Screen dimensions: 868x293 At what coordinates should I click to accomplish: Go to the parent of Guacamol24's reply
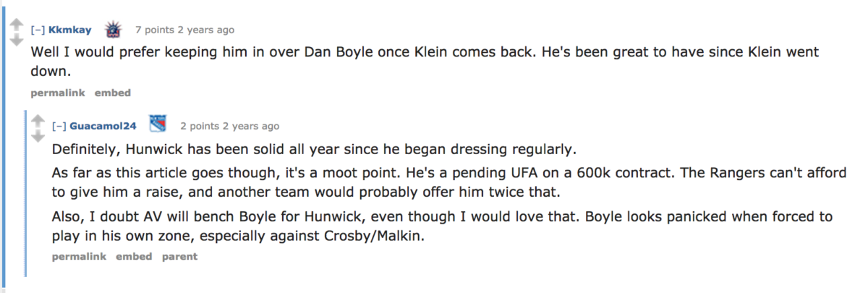(x=179, y=256)
